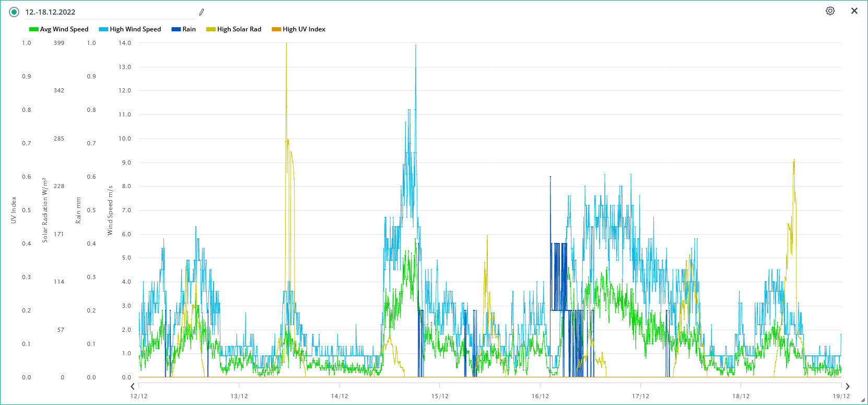Click the orange High UV Index swatch
Viewport: 868px width, 405px height.
[276, 29]
